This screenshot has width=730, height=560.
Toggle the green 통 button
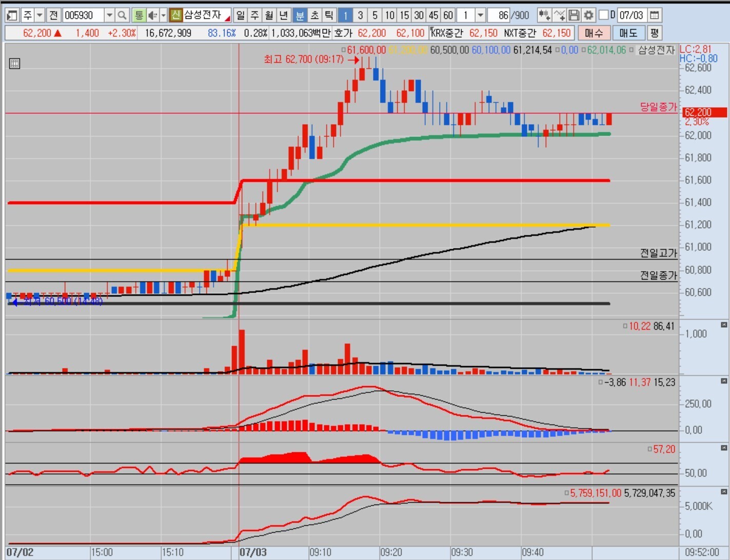pos(139,15)
